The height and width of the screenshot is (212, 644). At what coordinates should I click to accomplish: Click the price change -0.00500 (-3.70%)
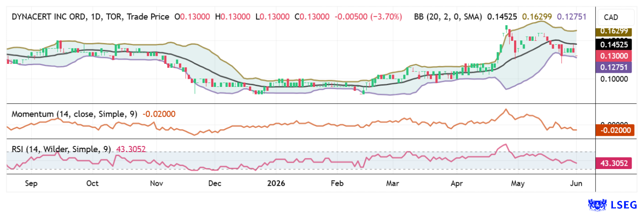(x=368, y=17)
